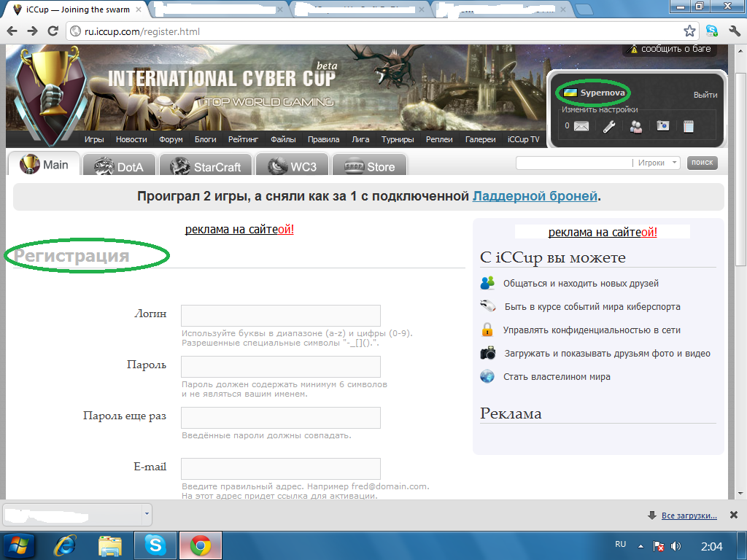Focus the site search input field

[573, 163]
